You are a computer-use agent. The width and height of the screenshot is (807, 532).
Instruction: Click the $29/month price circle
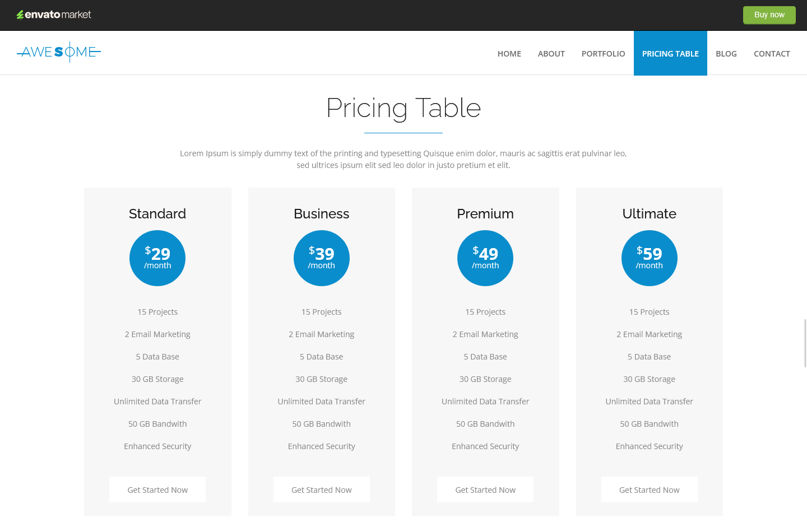click(157, 258)
